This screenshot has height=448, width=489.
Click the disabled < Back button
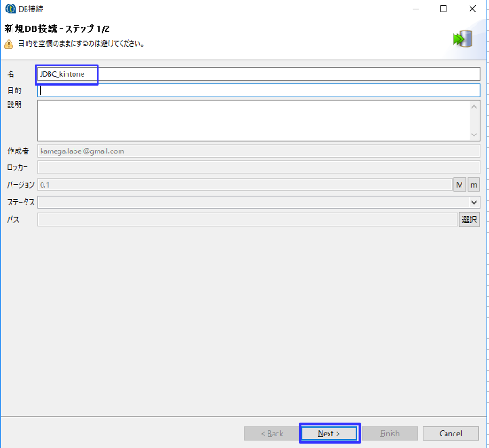[271, 433]
